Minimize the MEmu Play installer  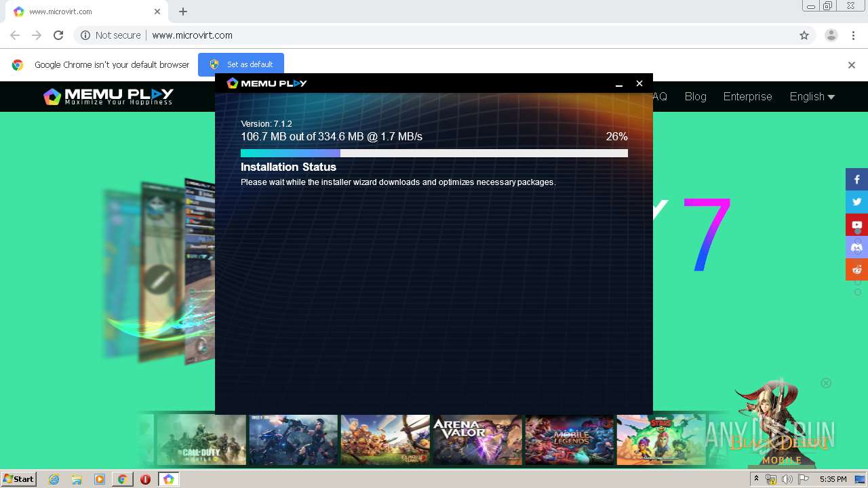pyautogui.click(x=618, y=83)
